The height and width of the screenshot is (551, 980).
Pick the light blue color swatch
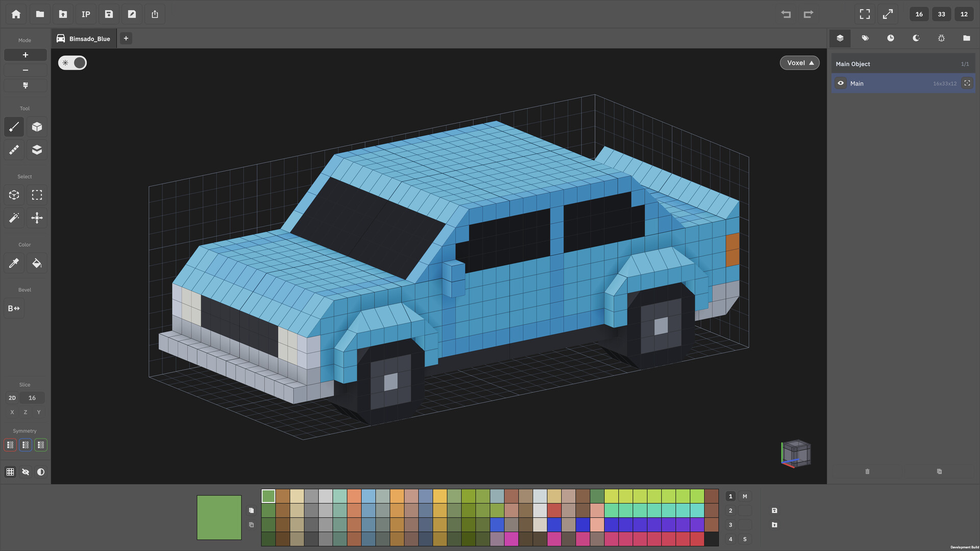(369, 496)
